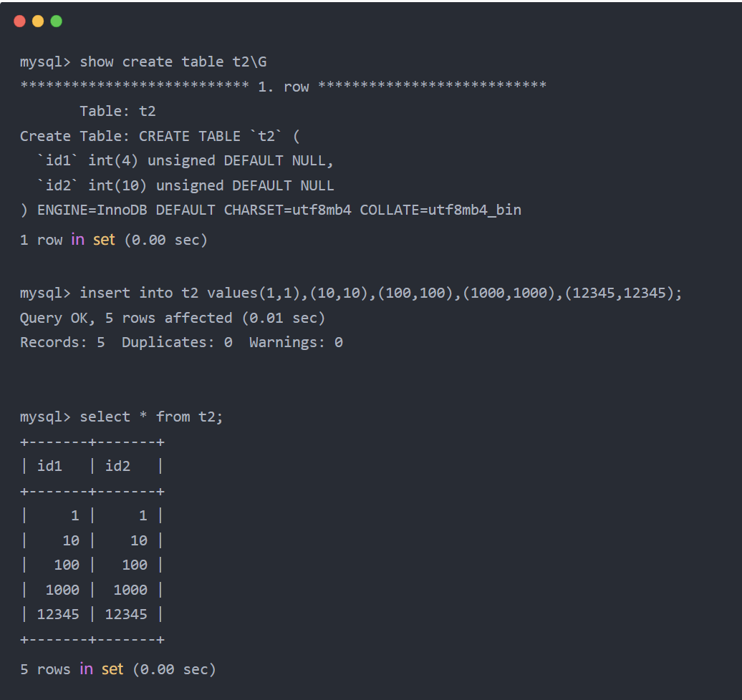Screen dimensions: 742x700
Task: Click the red close window dot
Action: coord(20,21)
